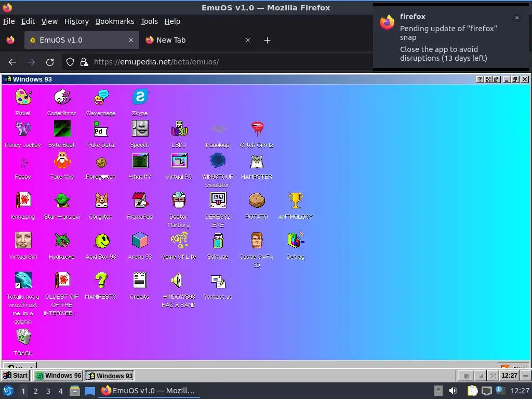
Task: Open WIN93TOUR simulator icon
Action: click(218, 161)
